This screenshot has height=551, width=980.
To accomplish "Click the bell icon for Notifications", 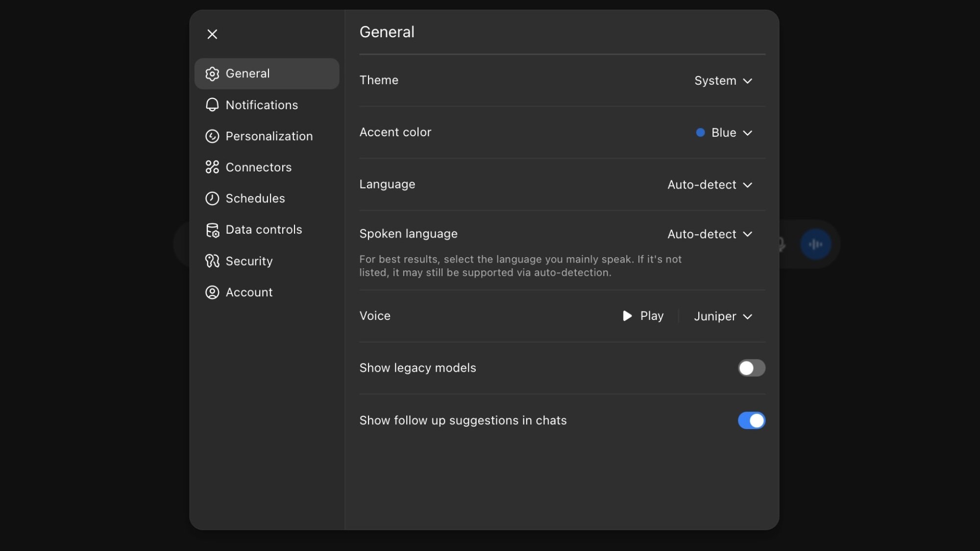I will 212,105.
